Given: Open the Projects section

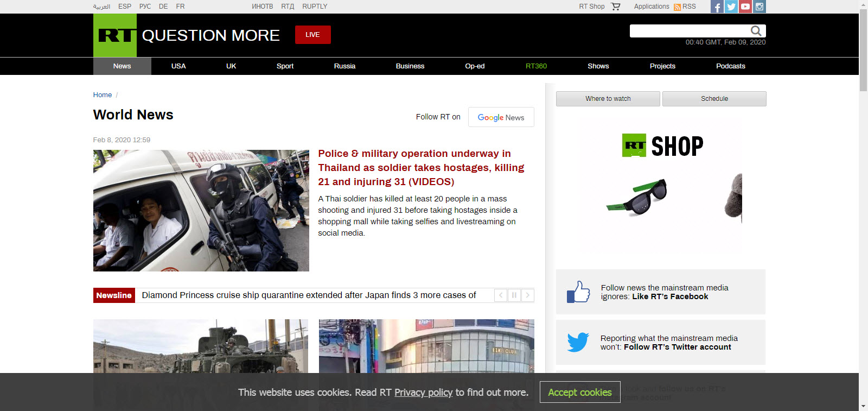Looking at the screenshot, I should coord(662,66).
